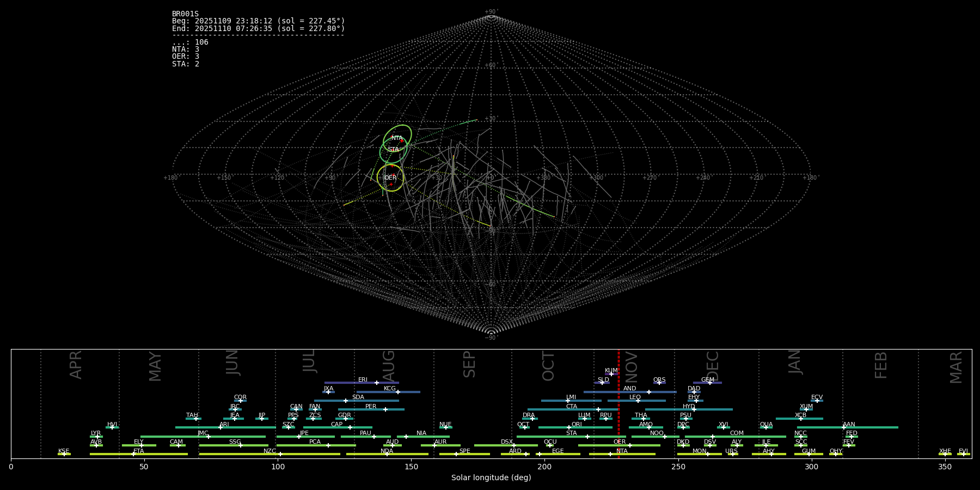Click the ORI shower label in timeline

click(x=577, y=425)
